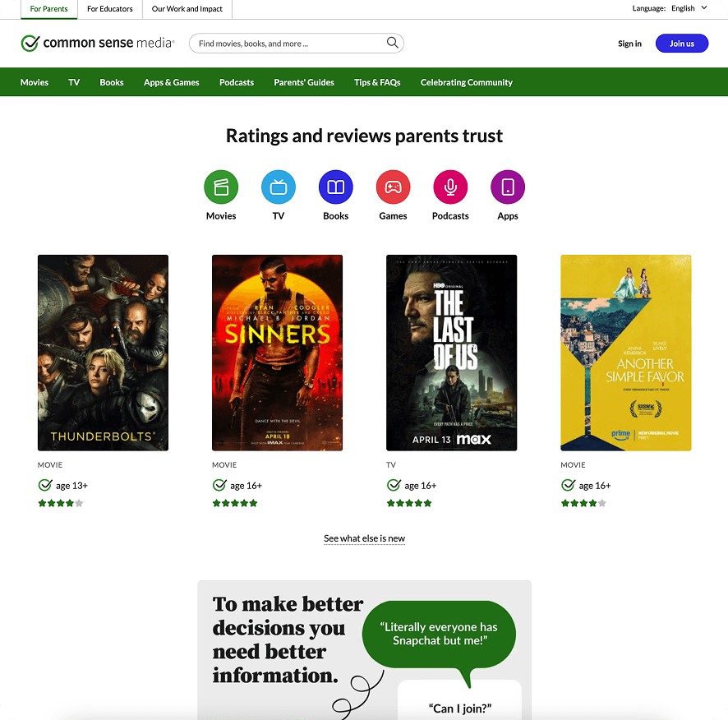Click the Books label under the icon
This screenshot has height=720, width=728.
point(336,216)
